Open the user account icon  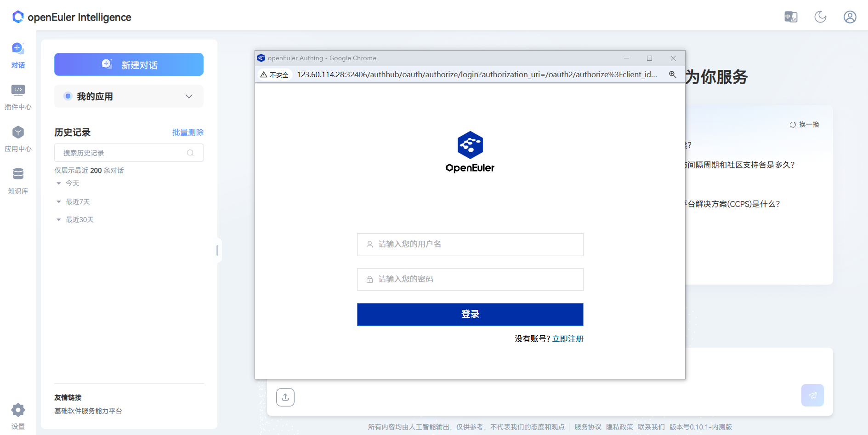click(x=850, y=17)
